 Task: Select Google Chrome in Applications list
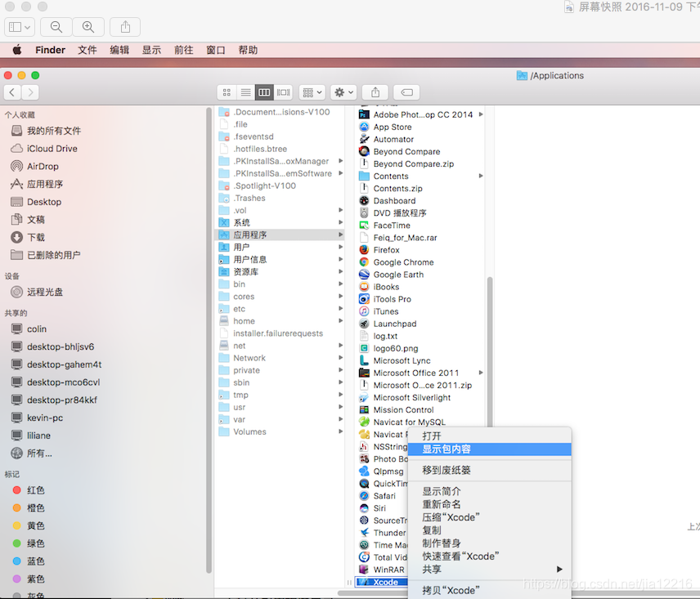click(404, 262)
